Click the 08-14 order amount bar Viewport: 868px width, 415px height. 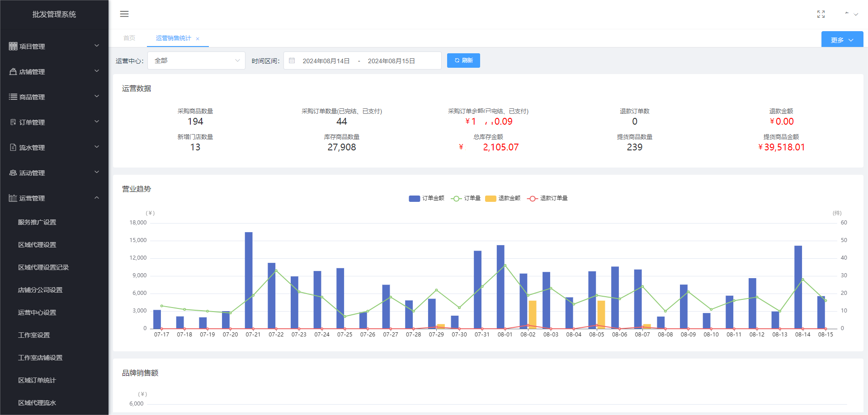pos(798,287)
